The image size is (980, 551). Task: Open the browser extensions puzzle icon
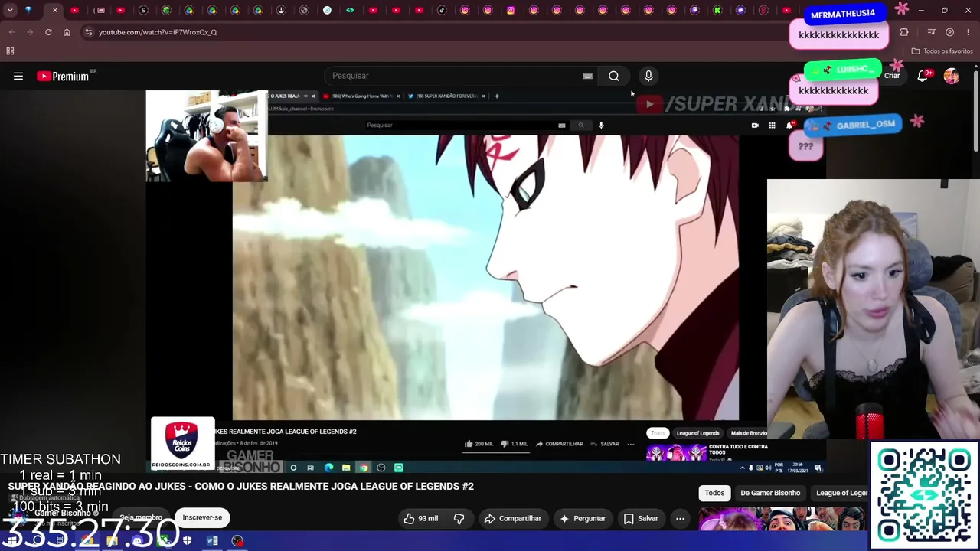click(904, 32)
